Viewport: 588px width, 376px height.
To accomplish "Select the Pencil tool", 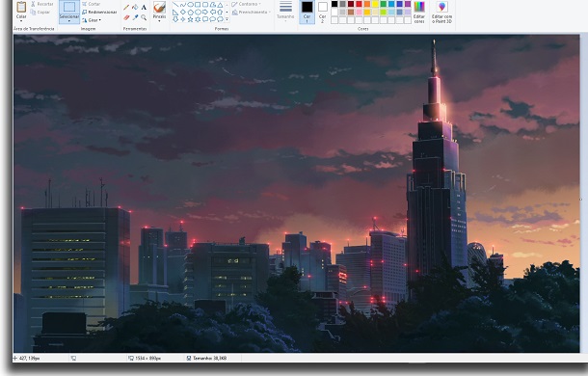I will (x=126, y=7).
